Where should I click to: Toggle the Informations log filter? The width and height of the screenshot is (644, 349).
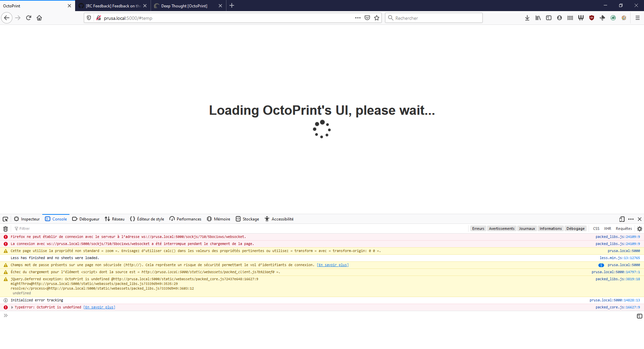pyautogui.click(x=551, y=229)
